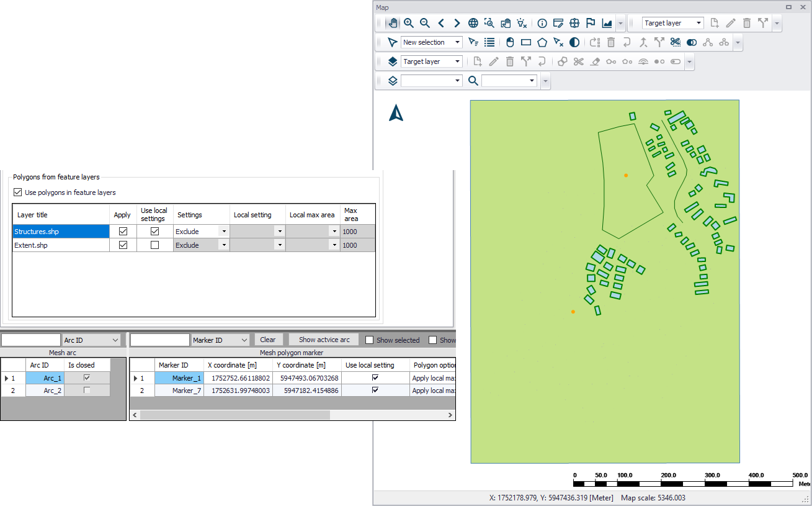The height and width of the screenshot is (506, 812).
Task: Toggle Use polygons in feature layers
Action: [x=17, y=192]
